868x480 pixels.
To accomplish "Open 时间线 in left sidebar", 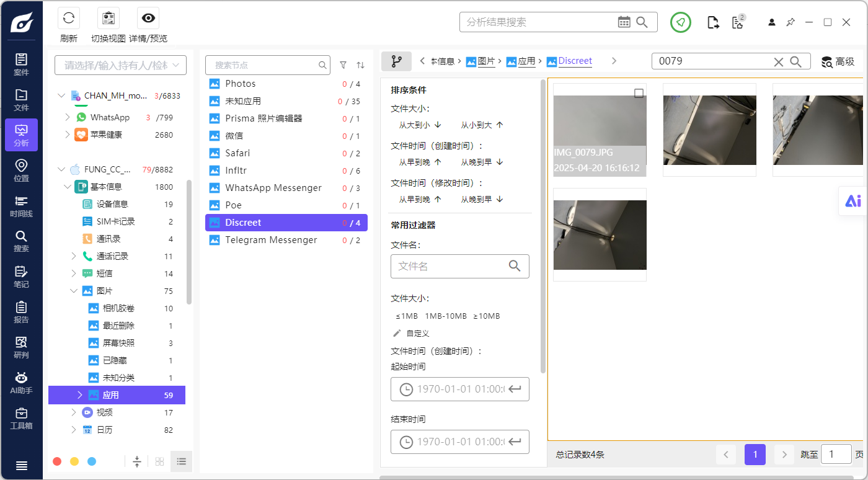I will [x=21, y=206].
